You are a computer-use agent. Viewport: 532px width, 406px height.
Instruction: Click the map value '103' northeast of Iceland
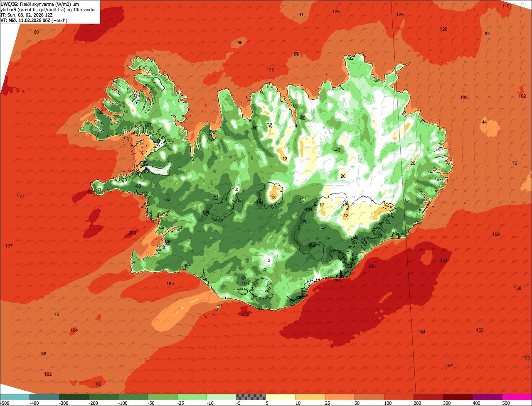(x=464, y=98)
